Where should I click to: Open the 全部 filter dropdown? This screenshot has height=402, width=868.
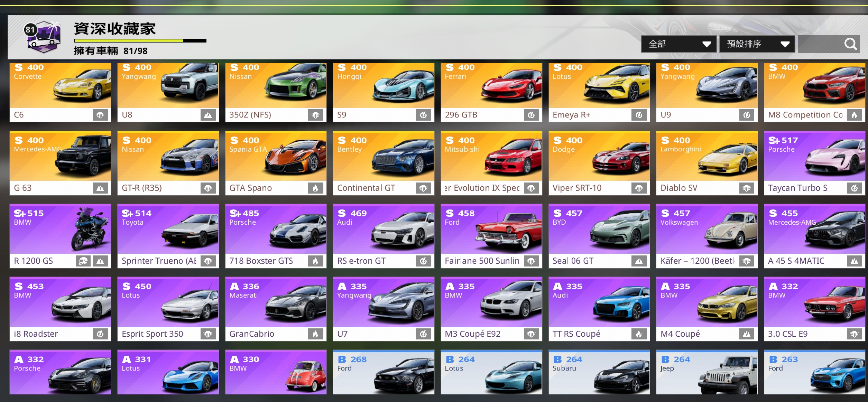(x=678, y=44)
